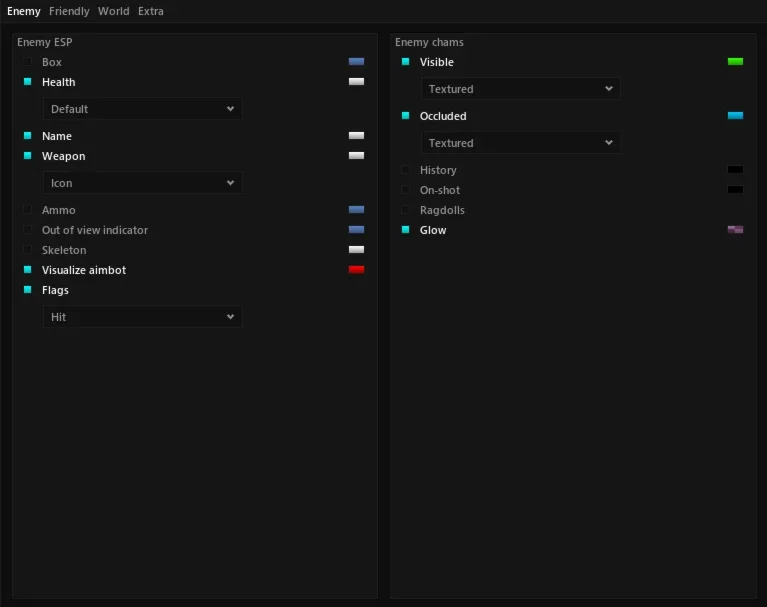Switch to the Friendly tab
This screenshot has width=767, height=607.
[69, 11]
